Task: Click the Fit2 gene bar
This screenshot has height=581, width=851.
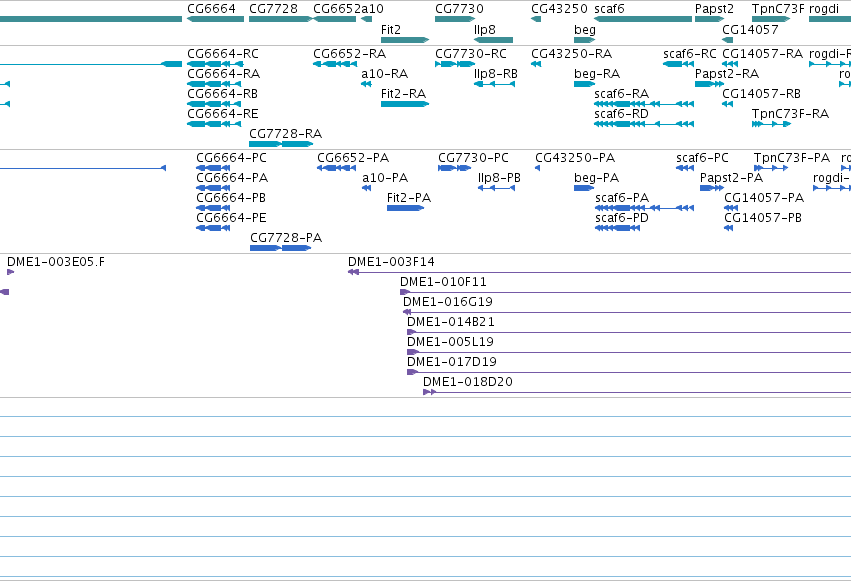Action: (405, 40)
